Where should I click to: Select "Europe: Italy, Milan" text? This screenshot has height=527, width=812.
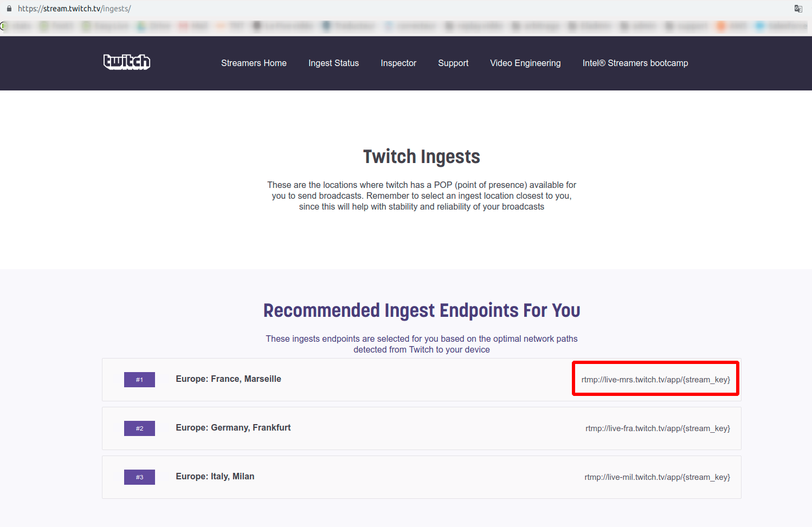point(215,477)
